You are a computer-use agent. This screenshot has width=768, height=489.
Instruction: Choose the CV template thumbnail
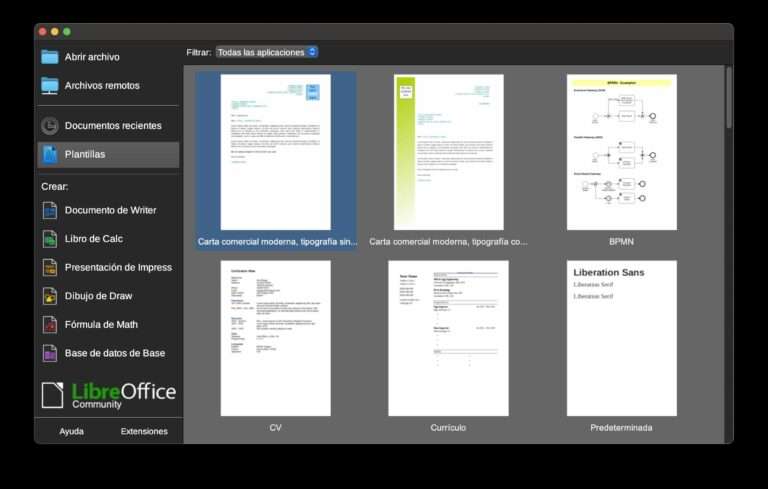(x=275, y=338)
